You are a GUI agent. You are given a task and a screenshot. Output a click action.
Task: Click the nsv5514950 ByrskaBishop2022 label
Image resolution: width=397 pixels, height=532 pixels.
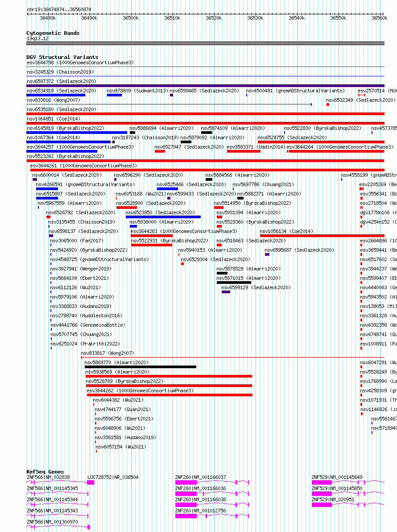(x=252, y=203)
